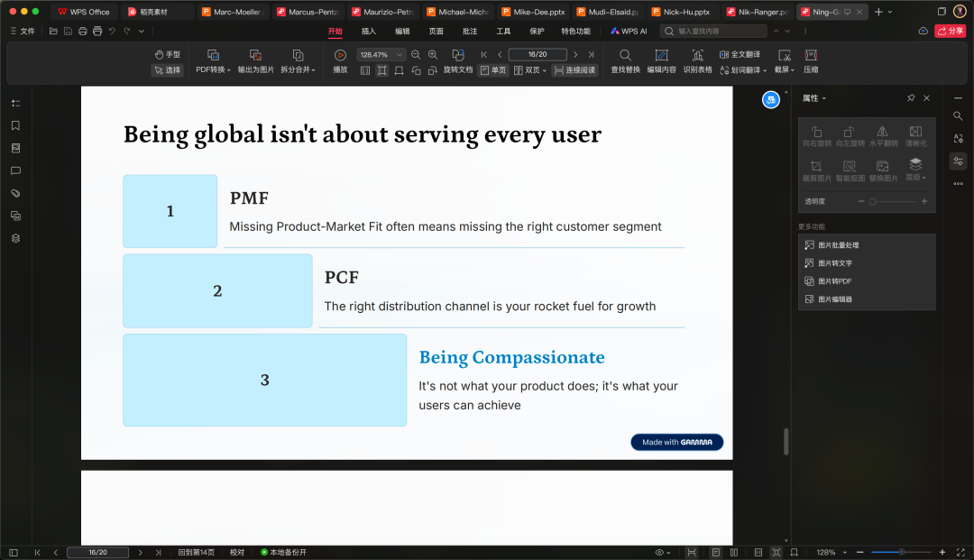Click the toolbar page number field 16/20
974x560 pixels.
pyautogui.click(x=538, y=55)
